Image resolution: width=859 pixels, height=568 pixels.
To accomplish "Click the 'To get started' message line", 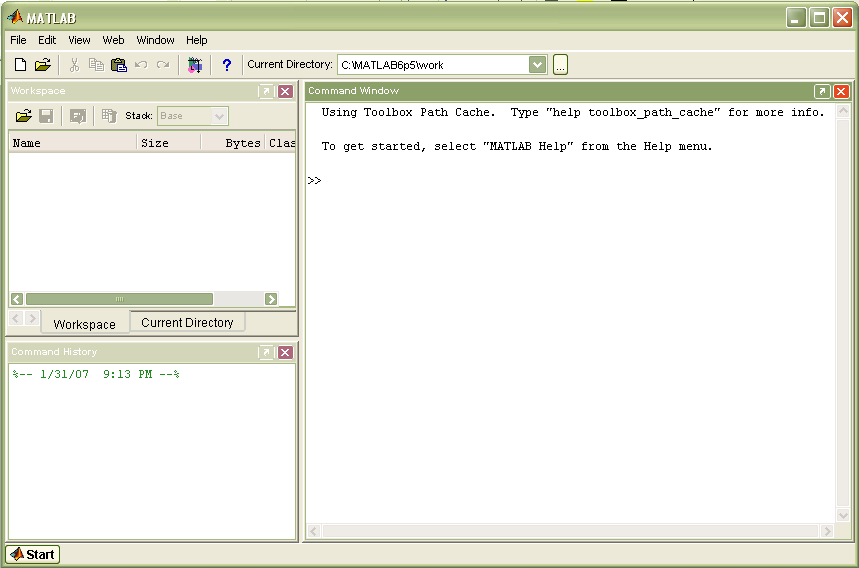I will (517, 146).
